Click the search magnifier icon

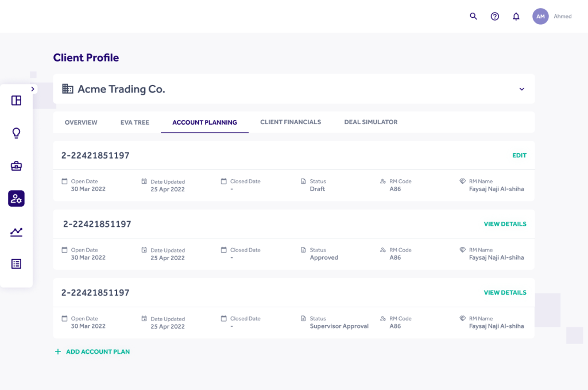473,17
